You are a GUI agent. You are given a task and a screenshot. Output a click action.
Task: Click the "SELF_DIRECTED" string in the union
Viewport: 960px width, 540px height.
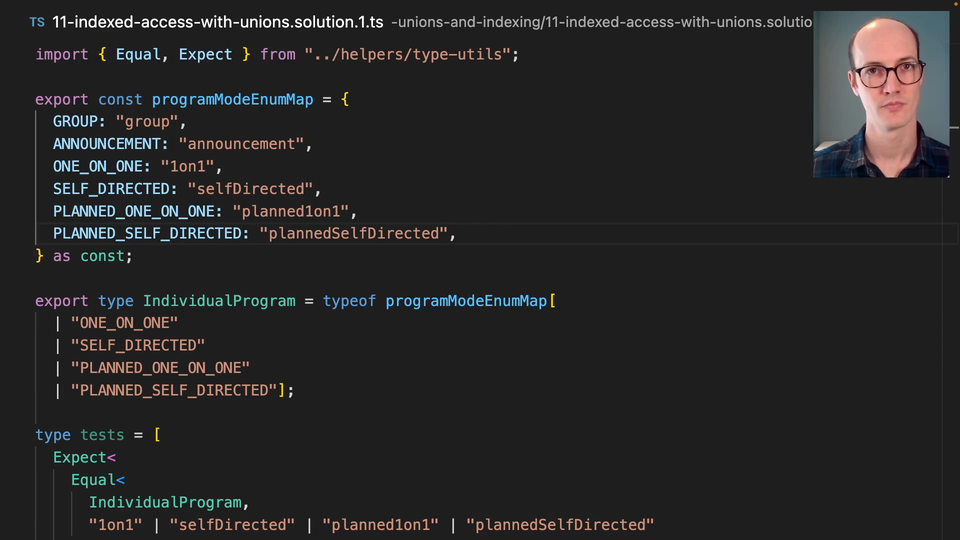[x=138, y=345]
